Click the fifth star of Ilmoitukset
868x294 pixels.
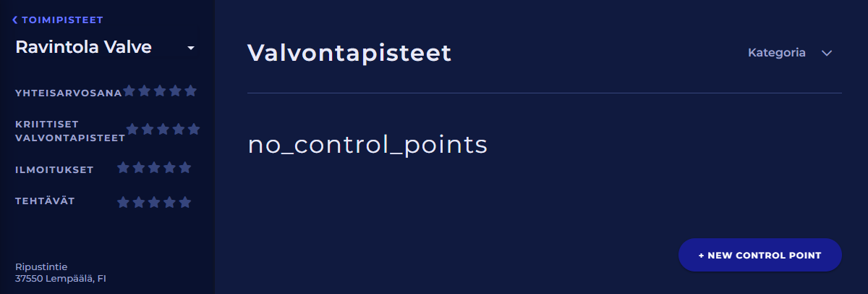pos(185,168)
